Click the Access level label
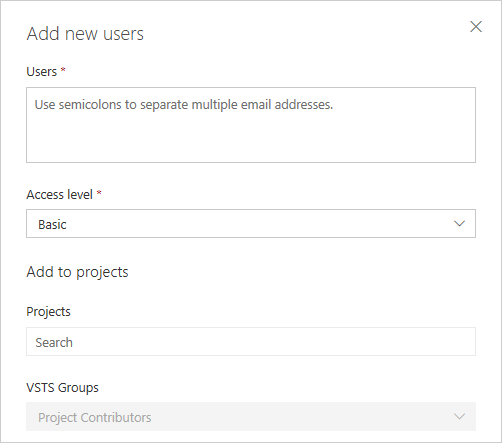Image resolution: width=502 pixels, height=443 pixels. click(x=59, y=195)
